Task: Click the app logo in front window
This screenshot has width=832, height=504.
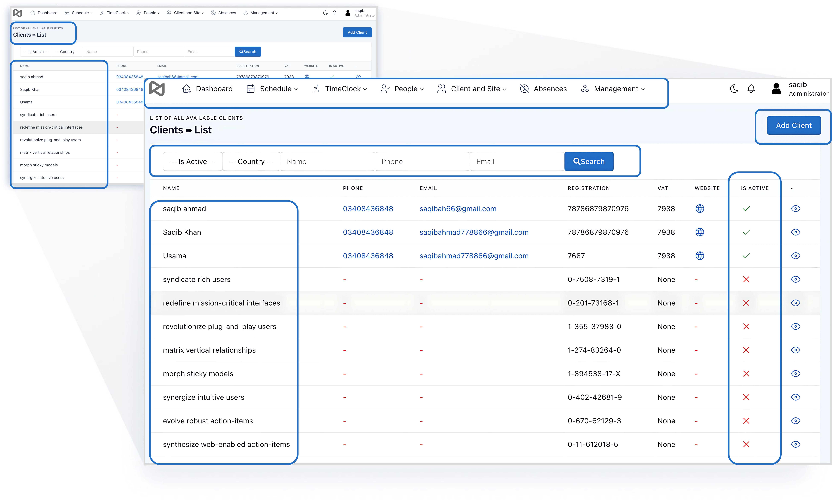Action: pyautogui.click(x=157, y=88)
